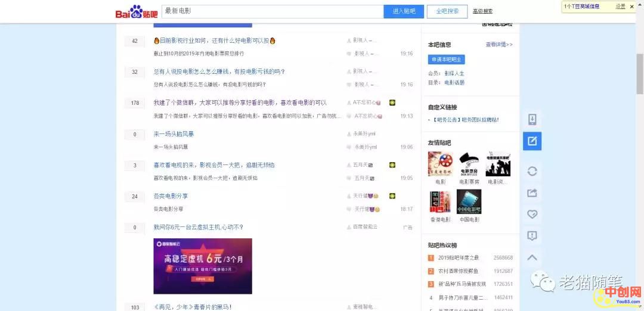
Task: Click the feedback exclamation icon in sidebar
Action: point(532,236)
